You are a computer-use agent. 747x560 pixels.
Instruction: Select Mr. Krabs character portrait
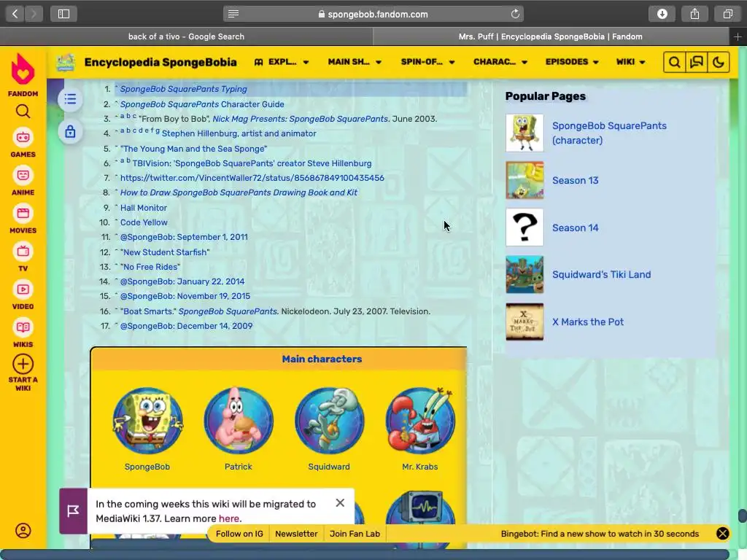(420, 421)
